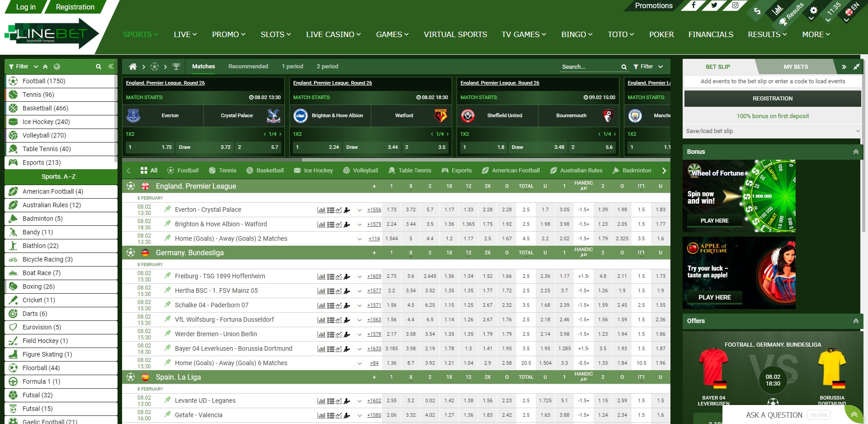This screenshot has height=424, width=868.
Task: Switch to the 1 period tab
Action: (292, 67)
